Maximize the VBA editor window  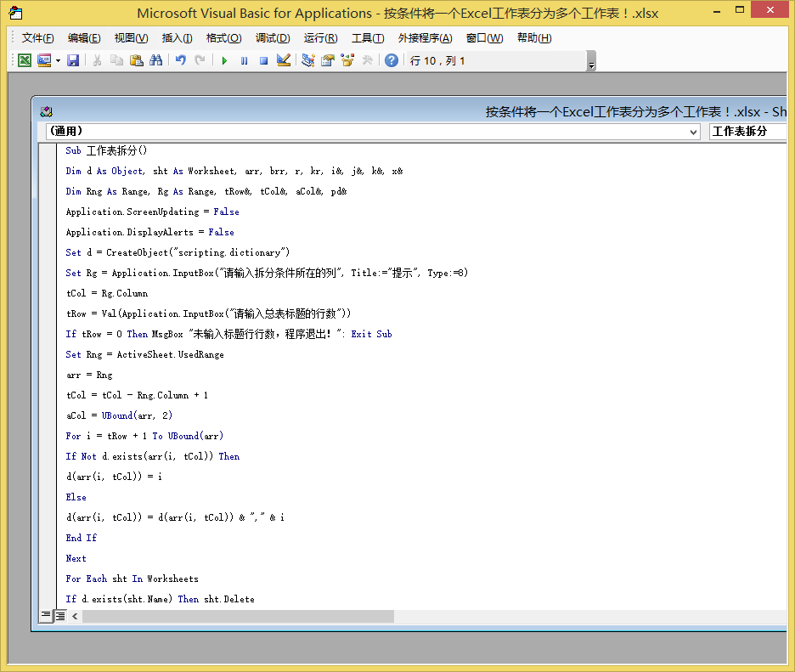pos(740,10)
